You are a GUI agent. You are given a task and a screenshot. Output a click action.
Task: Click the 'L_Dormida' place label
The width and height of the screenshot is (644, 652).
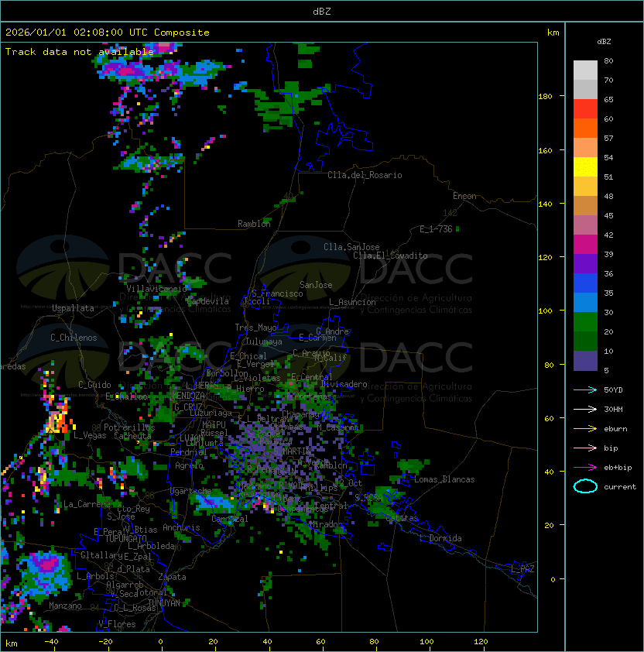pos(440,538)
